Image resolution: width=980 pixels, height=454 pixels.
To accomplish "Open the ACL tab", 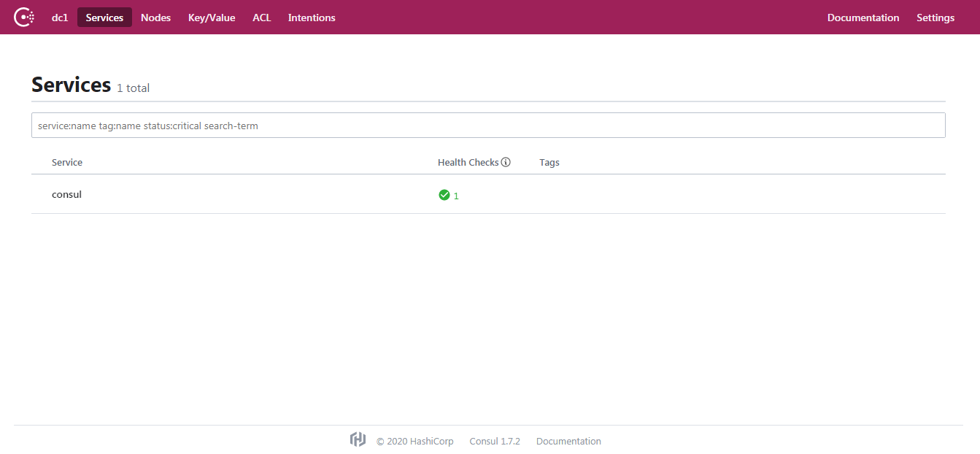I will point(262,18).
